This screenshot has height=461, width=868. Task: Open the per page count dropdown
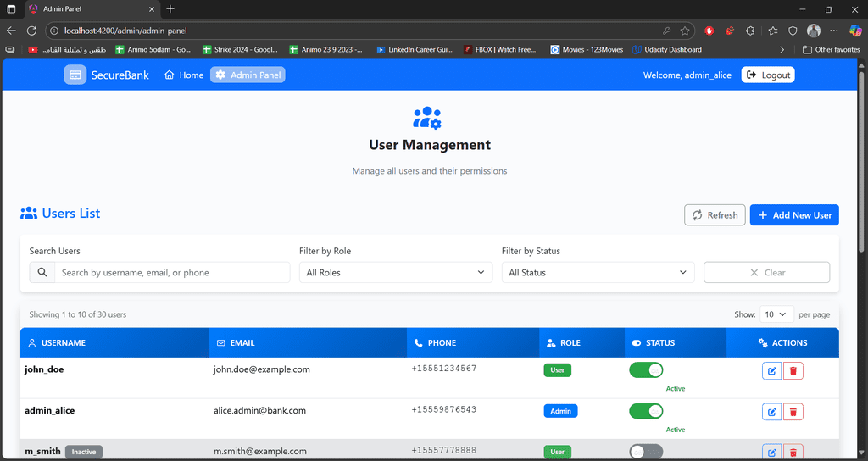point(776,314)
